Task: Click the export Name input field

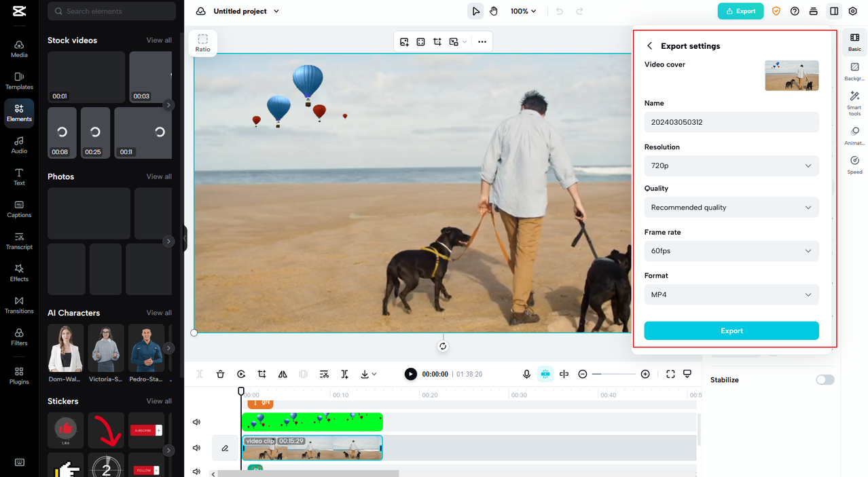Action: [x=731, y=122]
